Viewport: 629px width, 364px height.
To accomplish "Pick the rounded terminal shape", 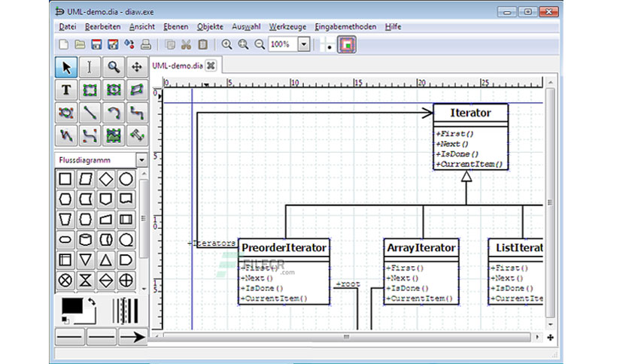I will coord(65,240).
